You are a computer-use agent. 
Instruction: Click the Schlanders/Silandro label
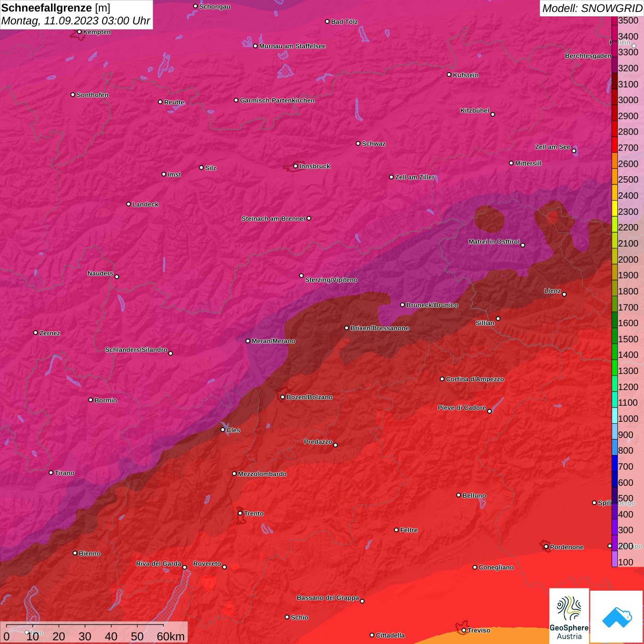(136, 350)
